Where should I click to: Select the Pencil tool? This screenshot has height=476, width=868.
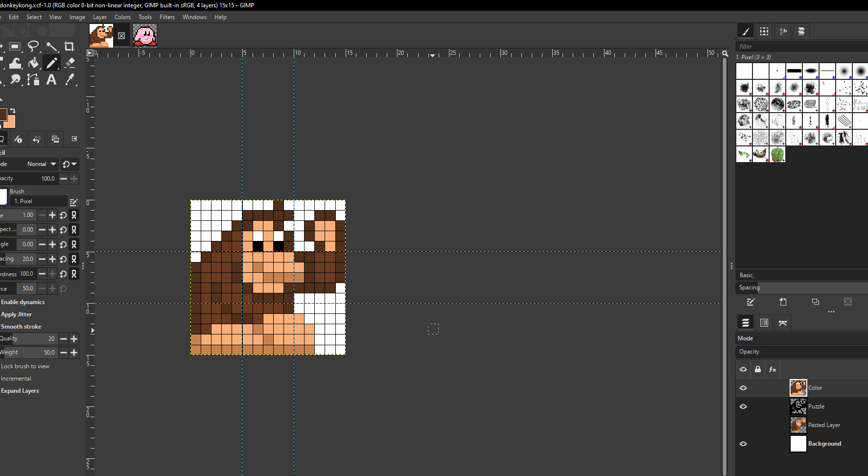tap(51, 63)
